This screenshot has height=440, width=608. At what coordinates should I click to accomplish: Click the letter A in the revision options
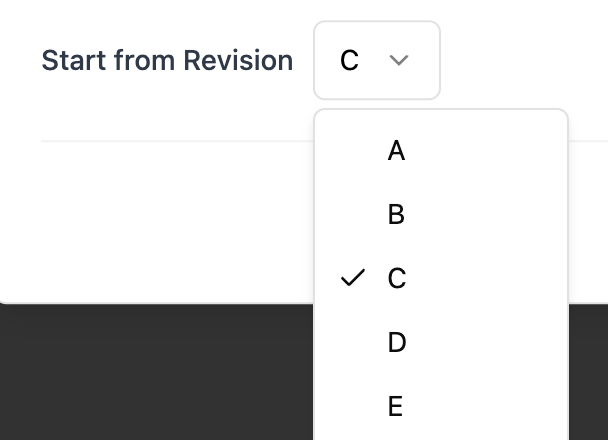point(396,151)
